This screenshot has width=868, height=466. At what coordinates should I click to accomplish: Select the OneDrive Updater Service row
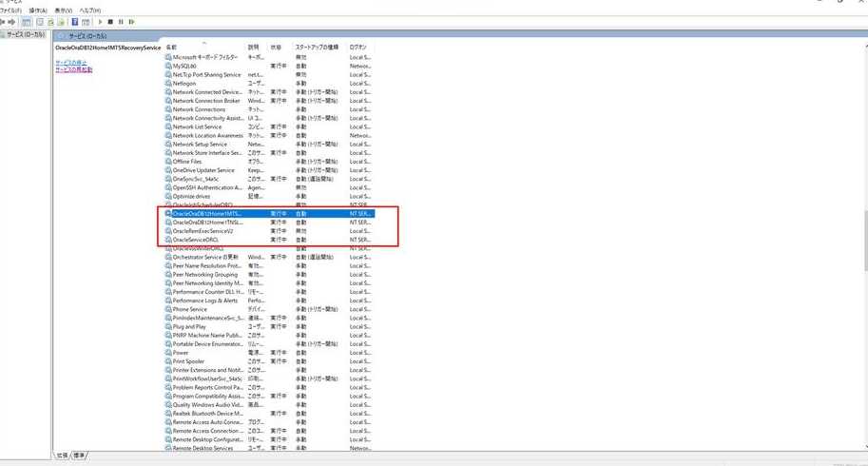[x=270, y=170]
